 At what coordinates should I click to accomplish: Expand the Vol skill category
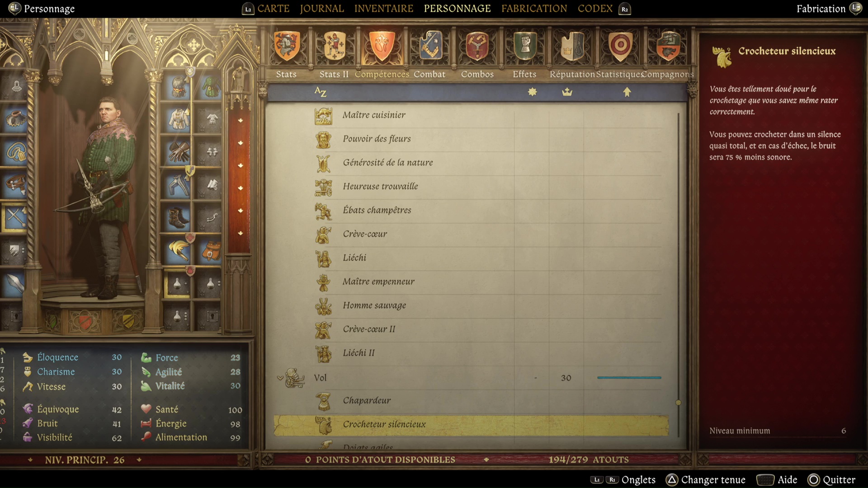(281, 376)
